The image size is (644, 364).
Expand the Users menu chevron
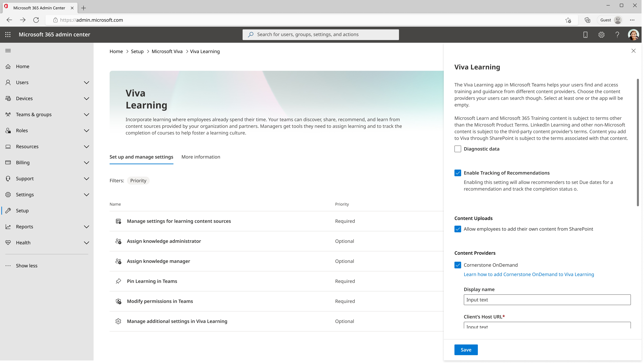coord(86,83)
